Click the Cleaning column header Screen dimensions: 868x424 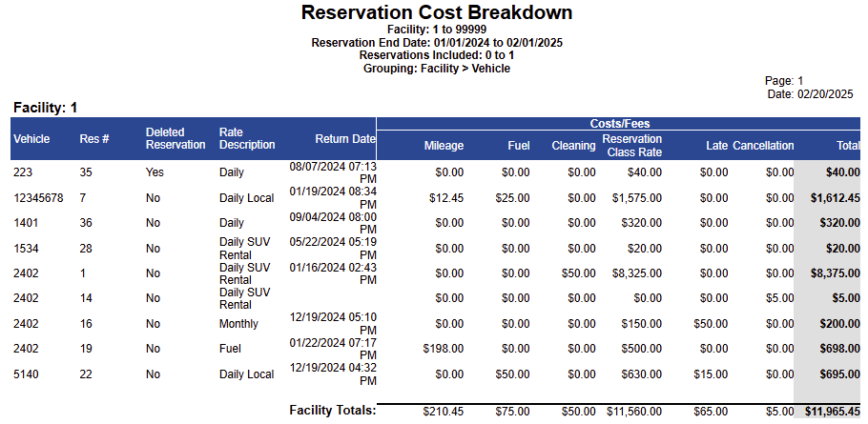573,146
